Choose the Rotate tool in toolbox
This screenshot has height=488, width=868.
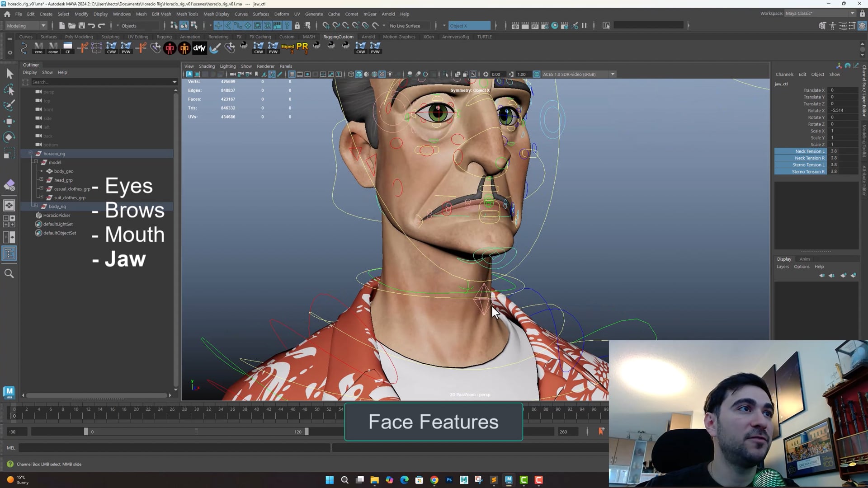pyautogui.click(x=9, y=137)
